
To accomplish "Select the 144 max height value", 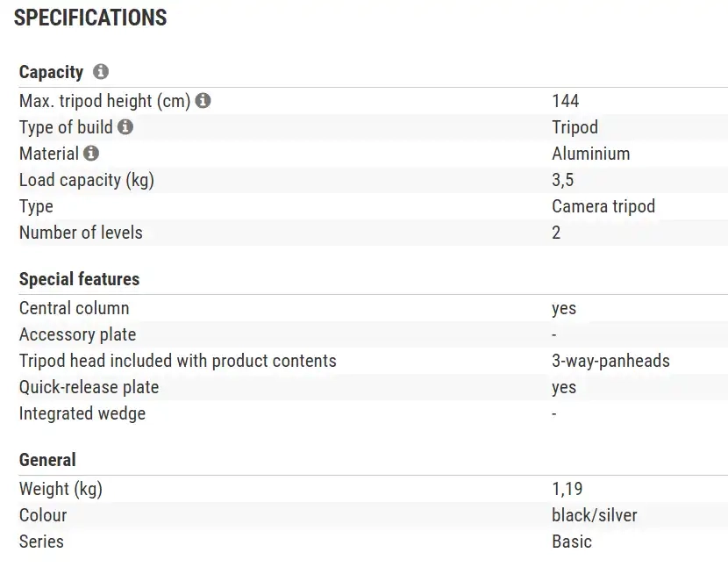I will (x=566, y=101).
